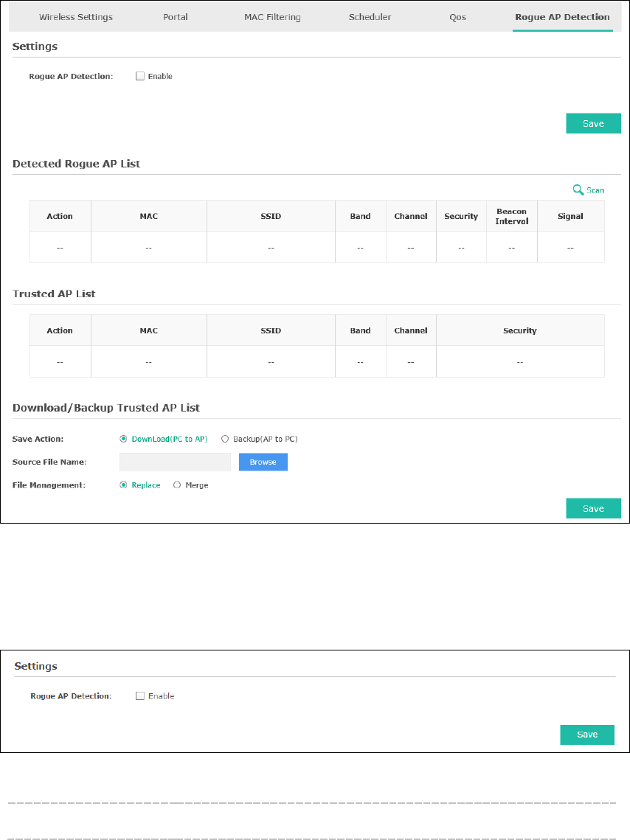This screenshot has height=840, width=630.
Task: Open the Wireless Settings tab
Action: coord(76,17)
